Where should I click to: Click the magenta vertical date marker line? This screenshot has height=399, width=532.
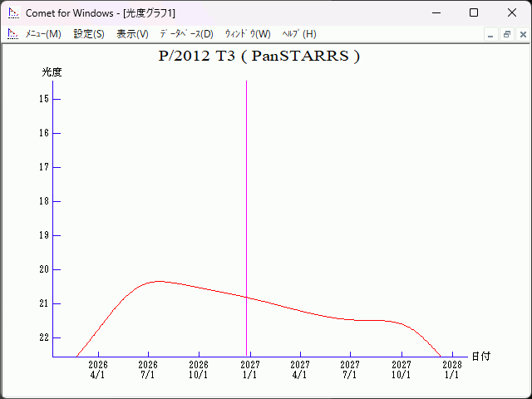pos(246,208)
